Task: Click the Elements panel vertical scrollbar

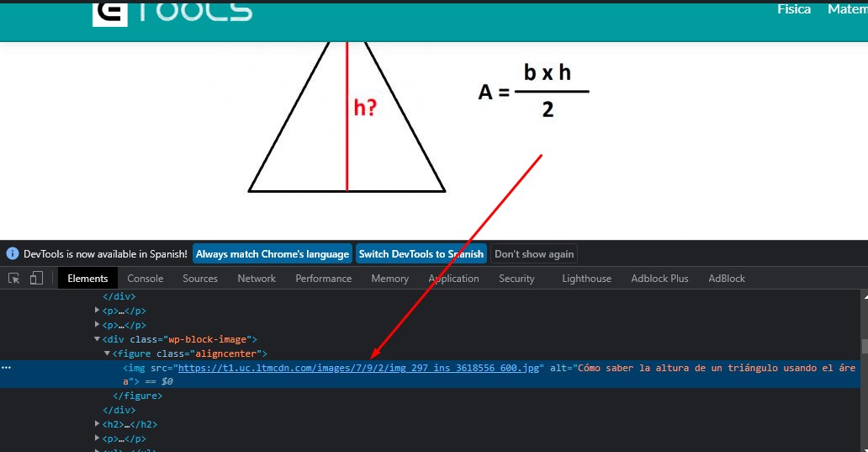Action: point(863,346)
